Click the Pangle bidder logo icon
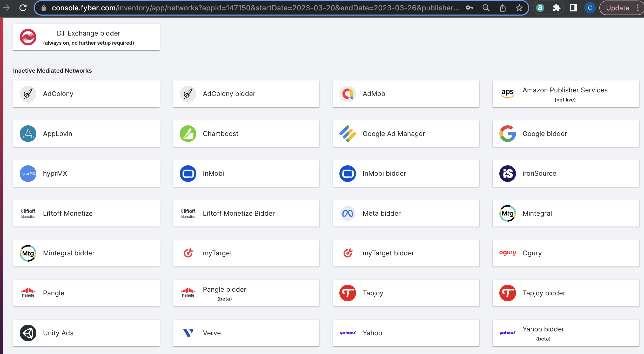644x354 pixels. point(188,293)
